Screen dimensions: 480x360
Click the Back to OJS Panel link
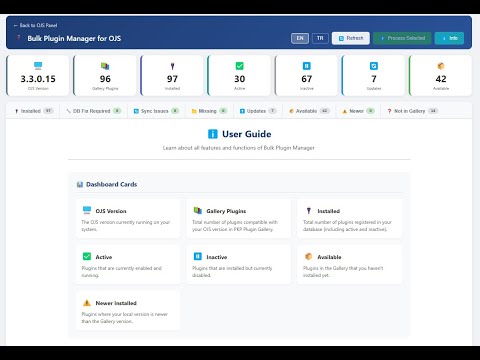[35, 25]
